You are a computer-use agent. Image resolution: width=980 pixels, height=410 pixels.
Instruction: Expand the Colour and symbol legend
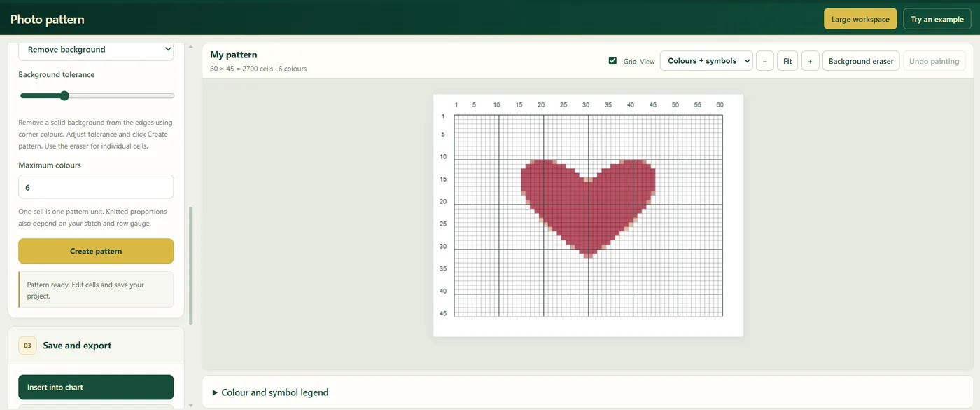coord(269,392)
